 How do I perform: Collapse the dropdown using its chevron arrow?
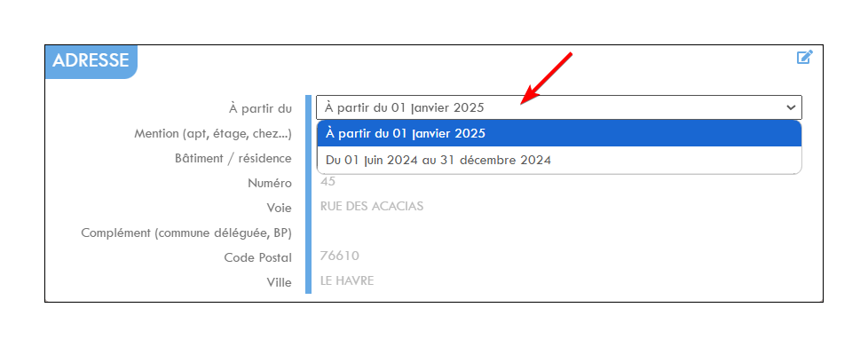pos(791,107)
